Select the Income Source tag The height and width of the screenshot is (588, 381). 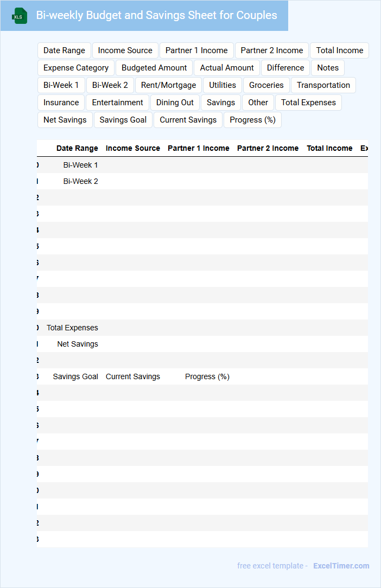pos(125,50)
